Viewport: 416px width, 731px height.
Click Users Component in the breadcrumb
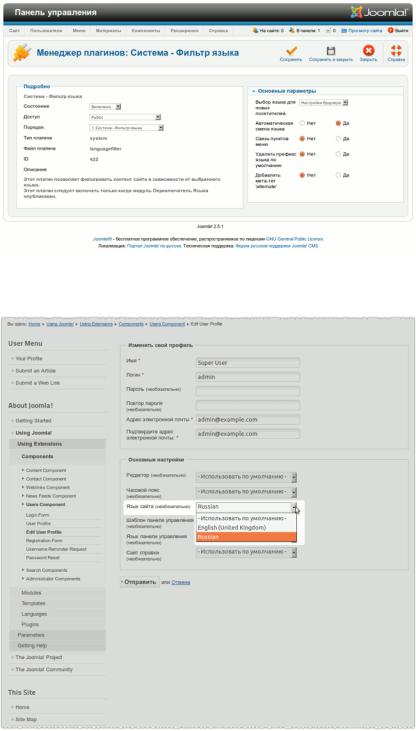165,324
